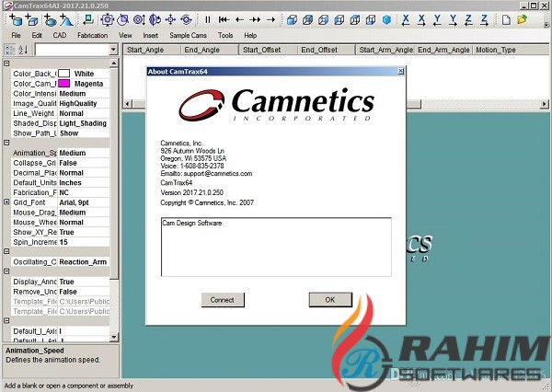552x392 pixels.
Task: Open the Edit menu
Action: click(x=37, y=35)
